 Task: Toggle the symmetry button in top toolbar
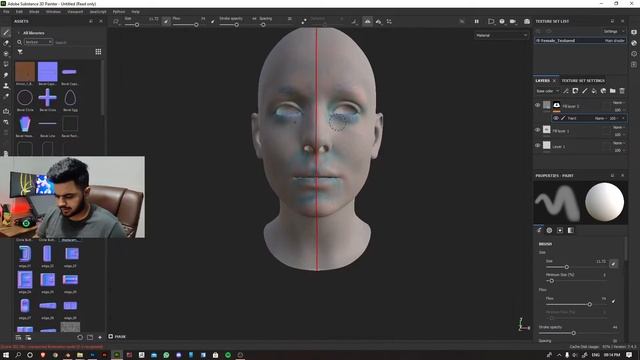point(367,21)
